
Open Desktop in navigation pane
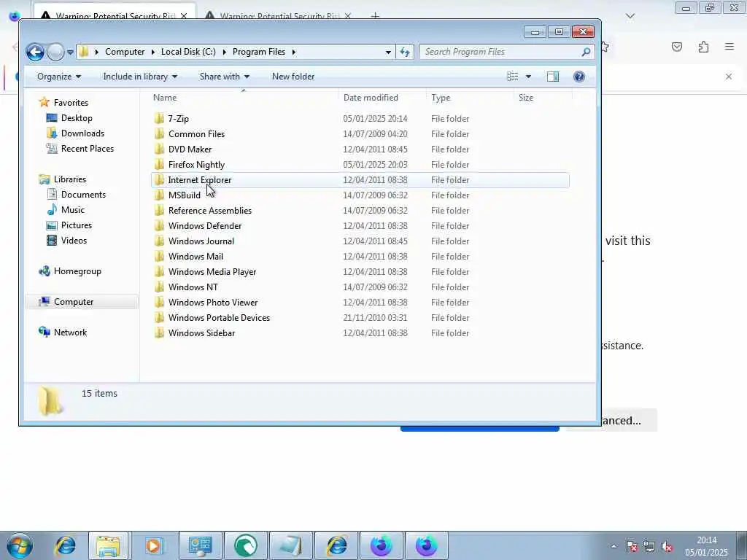coord(76,117)
